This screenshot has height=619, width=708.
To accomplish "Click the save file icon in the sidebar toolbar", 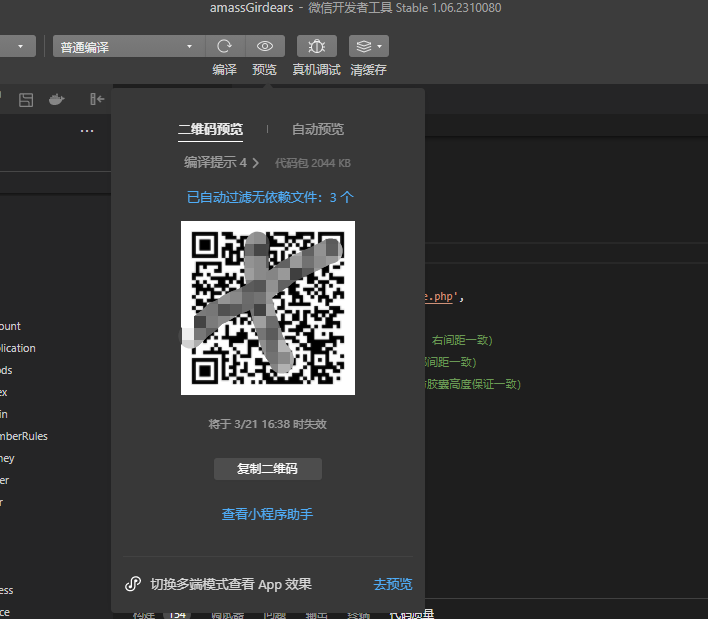I will point(26,100).
